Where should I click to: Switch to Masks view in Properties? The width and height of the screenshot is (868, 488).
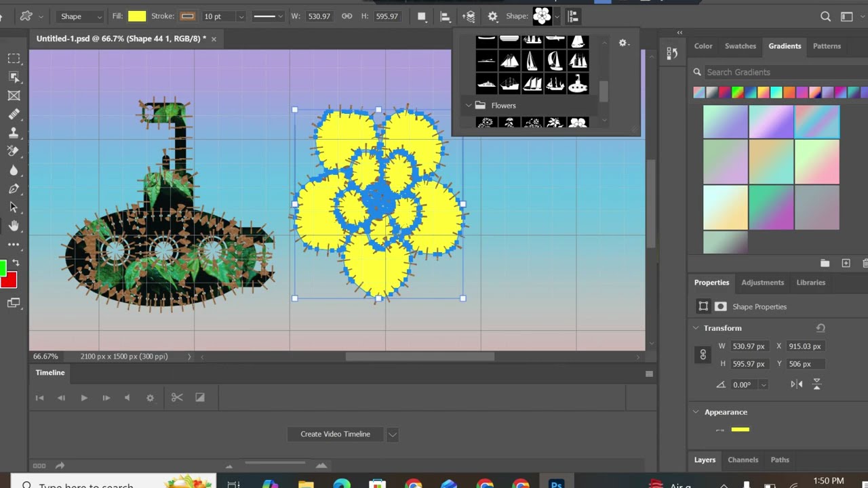click(x=720, y=306)
